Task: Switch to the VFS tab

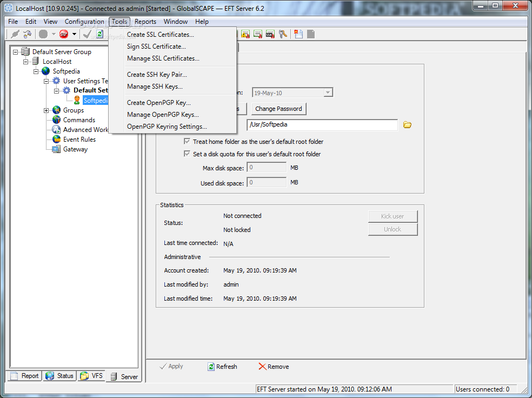Action: pos(91,376)
